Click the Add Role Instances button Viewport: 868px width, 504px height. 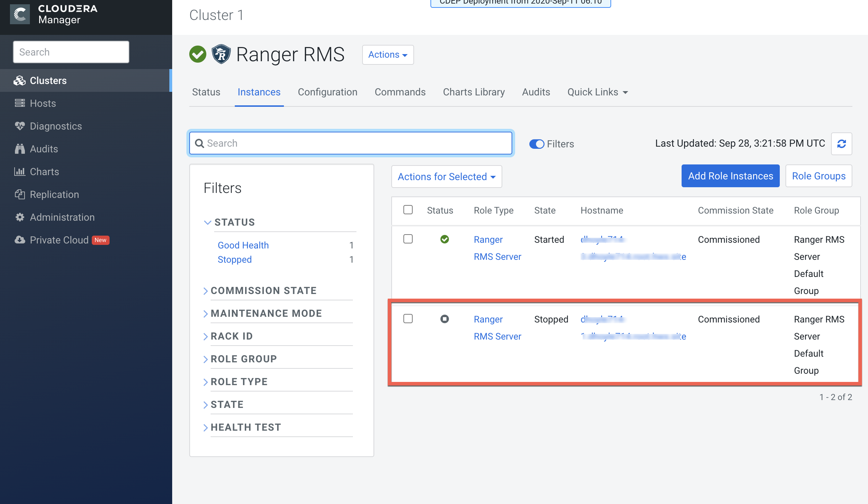730,176
